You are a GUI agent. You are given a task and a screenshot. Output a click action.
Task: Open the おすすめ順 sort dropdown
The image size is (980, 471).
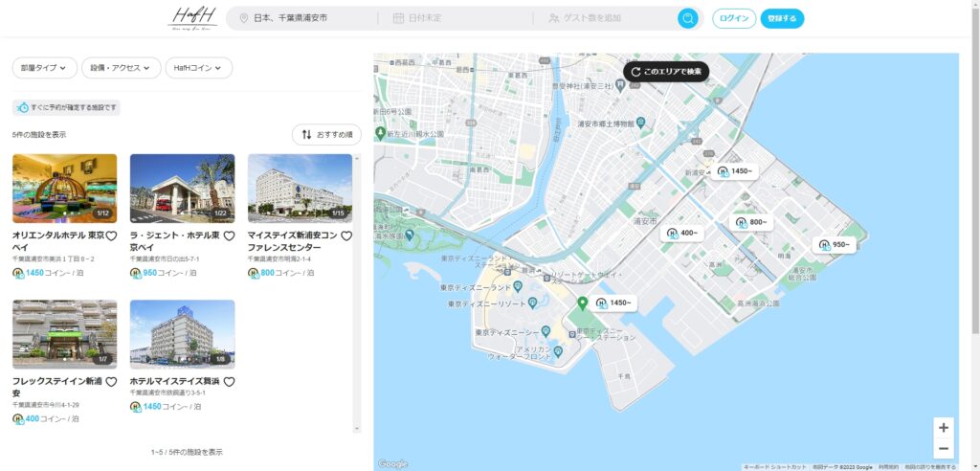[326, 134]
